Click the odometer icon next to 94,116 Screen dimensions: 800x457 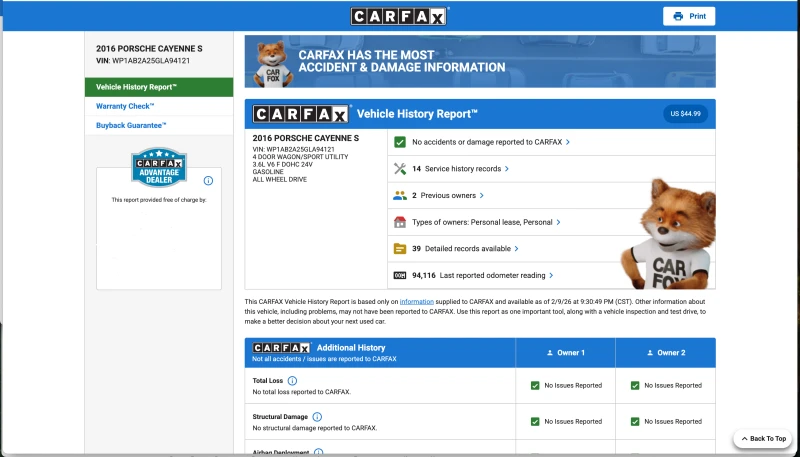pos(400,275)
